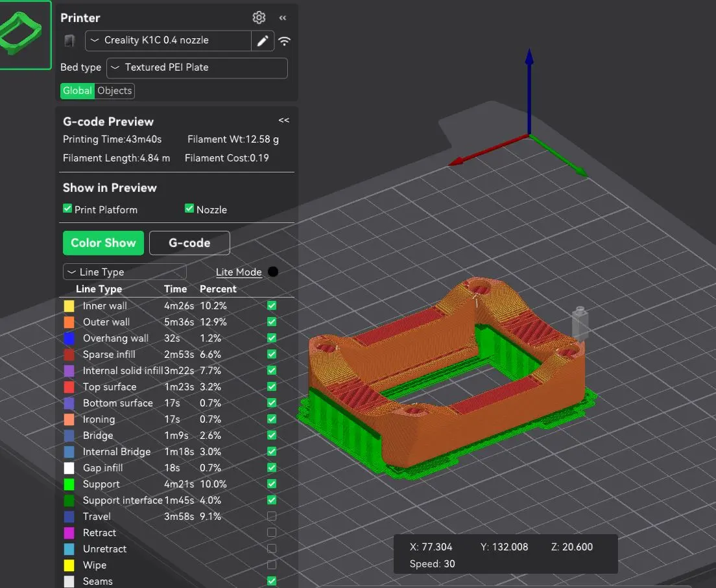Open the Creality K1C 0.4 nozzle dropdown
The width and height of the screenshot is (716, 588).
pos(168,41)
